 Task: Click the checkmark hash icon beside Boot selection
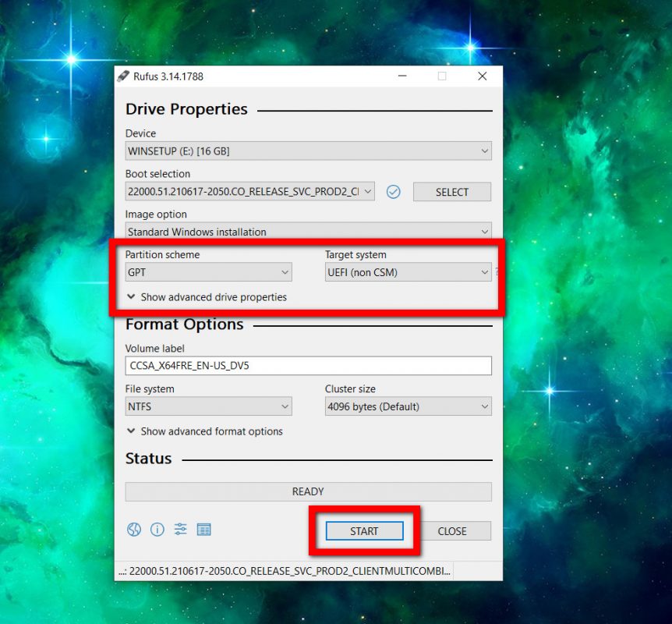click(x=394, y=192)
